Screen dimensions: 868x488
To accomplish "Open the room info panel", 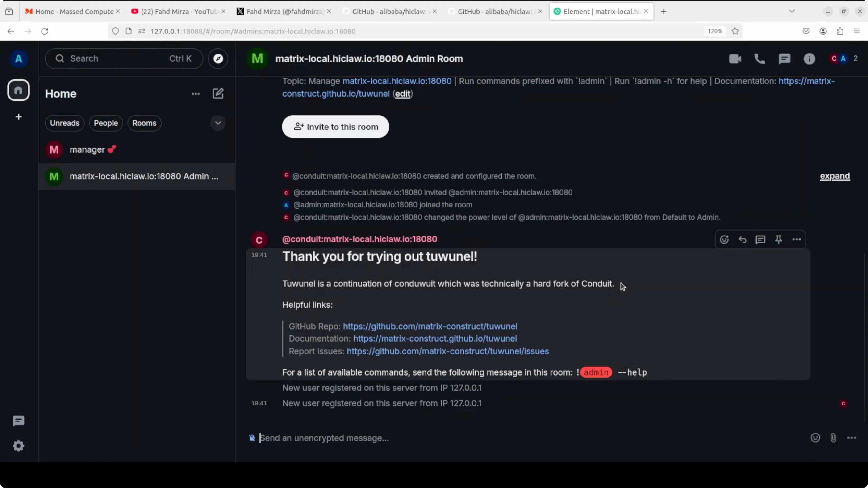I will coord(809,59).
